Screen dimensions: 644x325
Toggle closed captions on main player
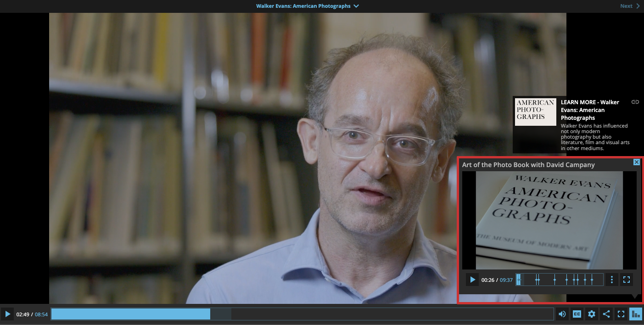pos(577,314)
